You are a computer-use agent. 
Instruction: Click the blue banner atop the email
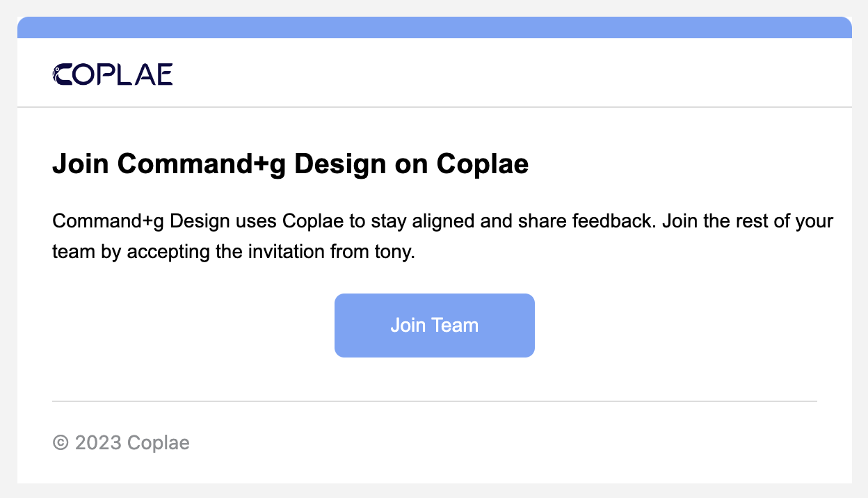pyautogui.click(x=434, y=28)
